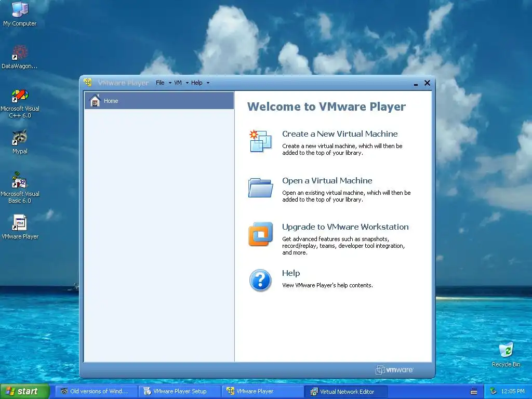Click the 'Create a new virtual machine, which' description
The image size is (532, 399).
tap(342, 149)
